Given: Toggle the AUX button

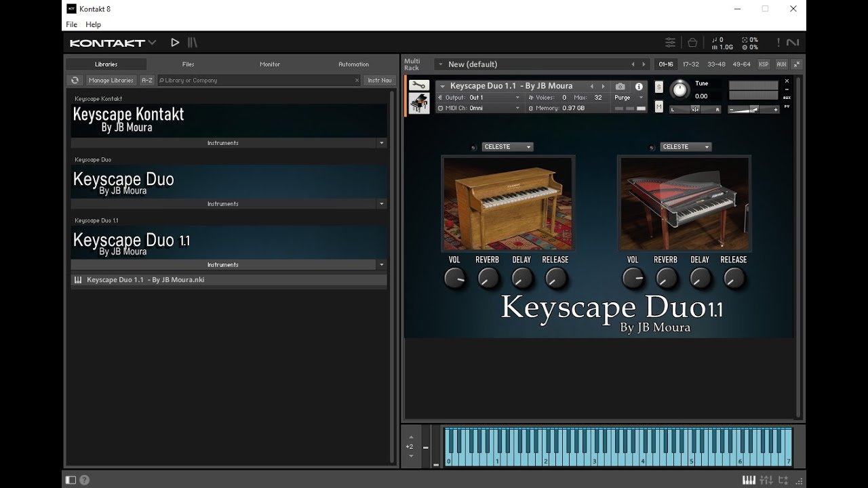Looking at the screenshot, I should [x=781, y=64].
